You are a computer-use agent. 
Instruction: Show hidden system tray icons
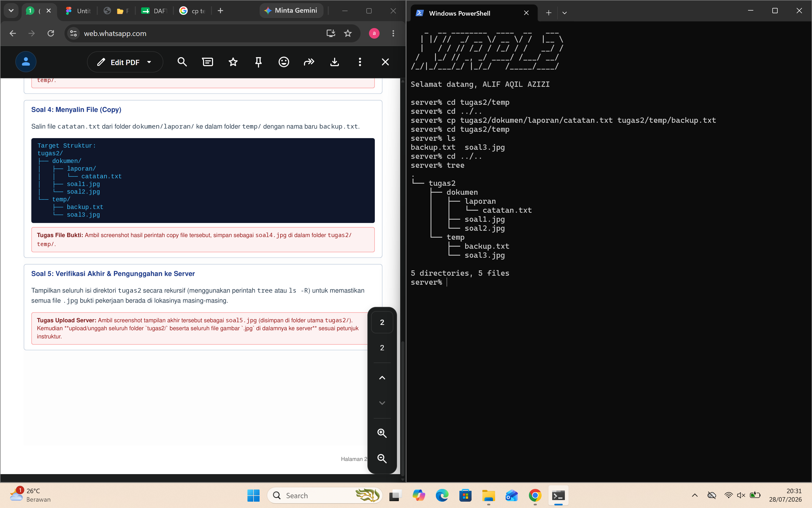[695, 495]
